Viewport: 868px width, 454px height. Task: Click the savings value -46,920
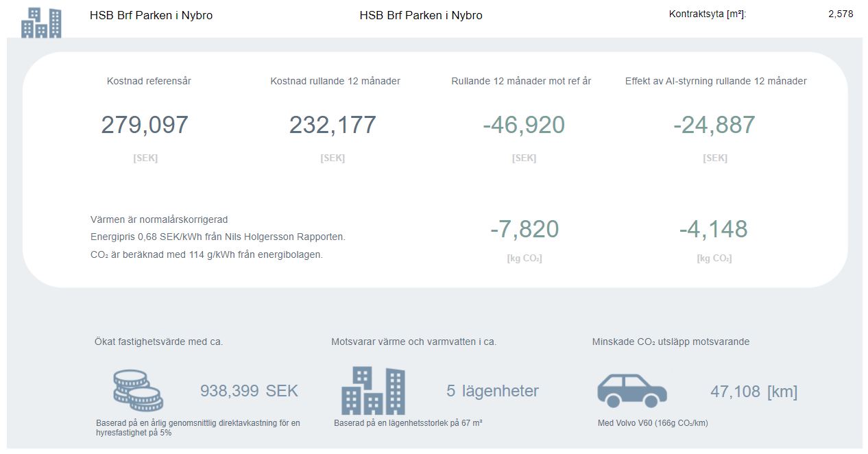point(524,125)
